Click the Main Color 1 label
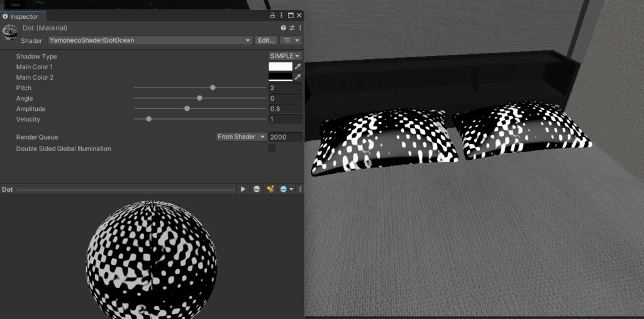The width and height of the screenshot is (644, 319). pos(35,67)
